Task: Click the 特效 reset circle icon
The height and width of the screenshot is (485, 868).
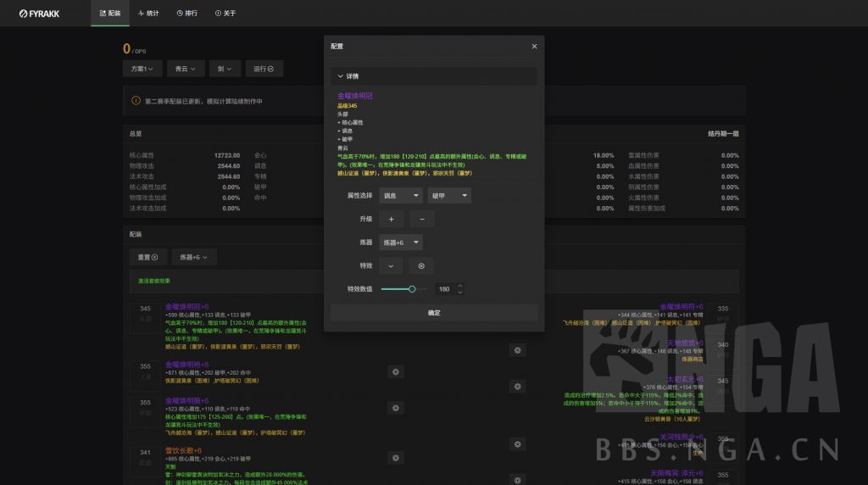Action: pos(421,265)
